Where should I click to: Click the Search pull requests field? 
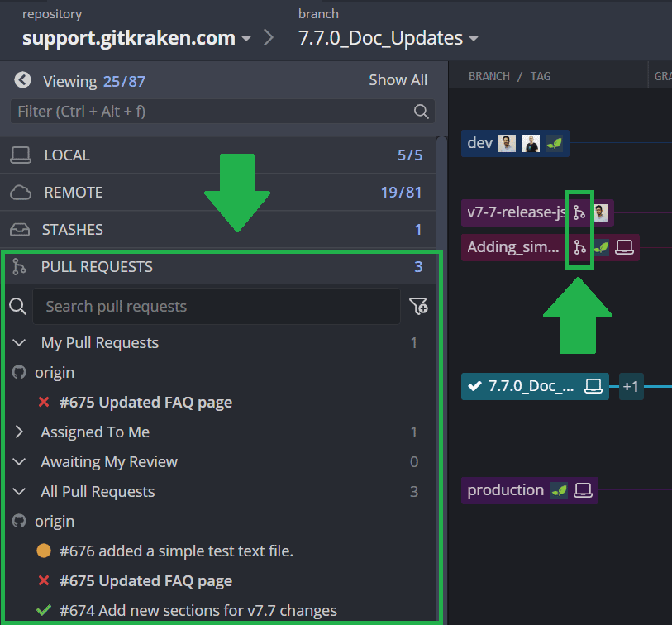click(x=217, y=307)
